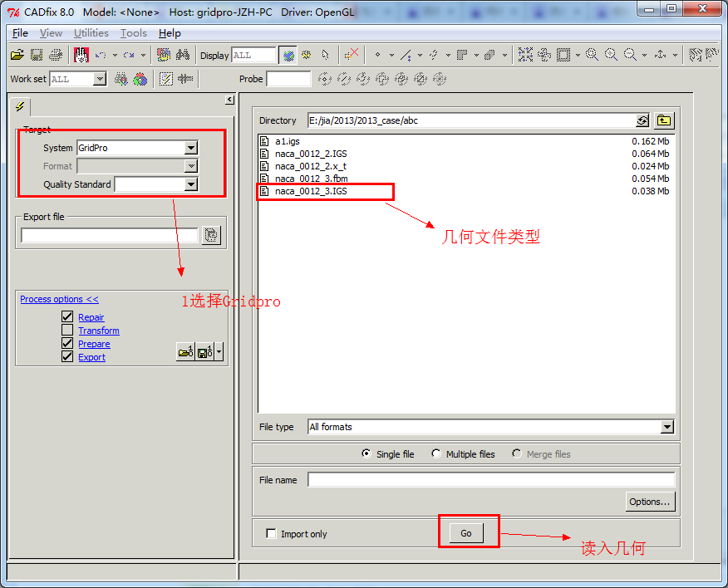The image size is (728, 588).
Task: Click the browse icon next to Export file
Action: pyautogui.click(x=211, y=236)
